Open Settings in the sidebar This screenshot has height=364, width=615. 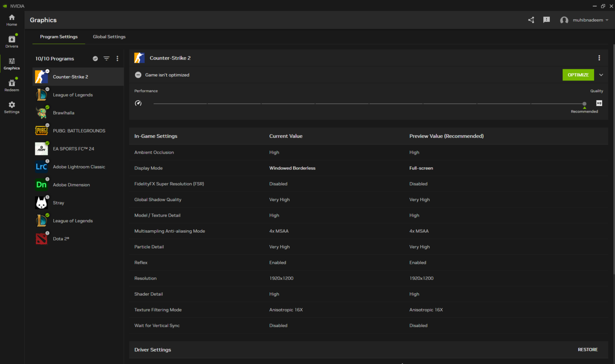12,107
